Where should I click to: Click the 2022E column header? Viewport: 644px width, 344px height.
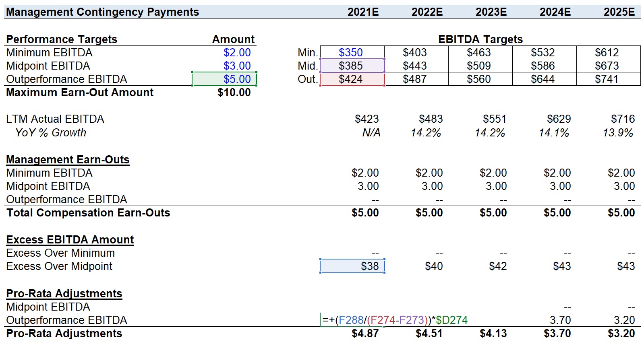[427, 12]
